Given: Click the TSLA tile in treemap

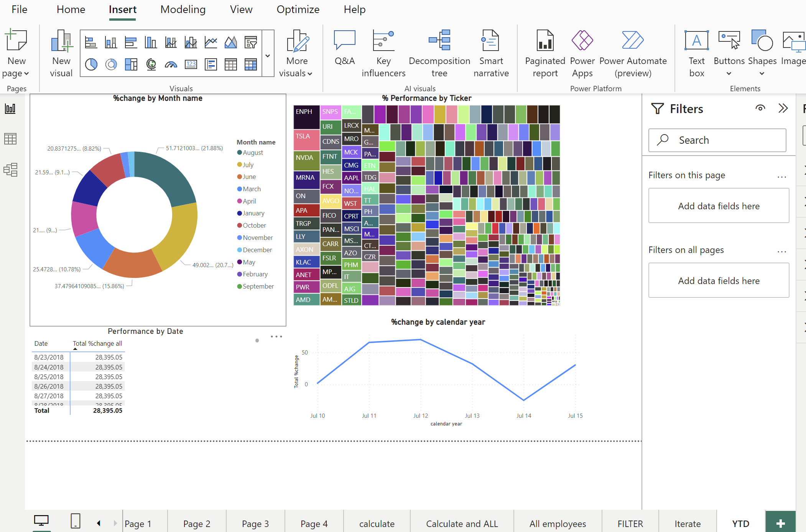Looking at the screenshot, I should point(306,140).
